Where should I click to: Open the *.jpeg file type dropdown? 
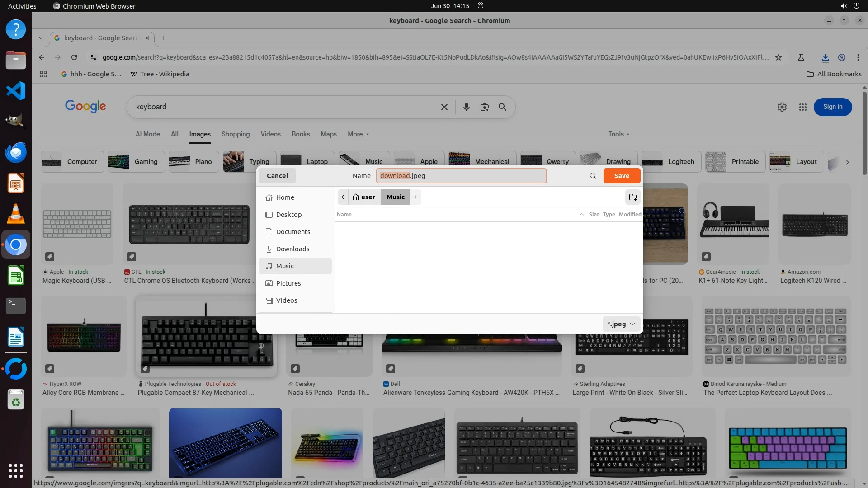click(x=621, y=324)
